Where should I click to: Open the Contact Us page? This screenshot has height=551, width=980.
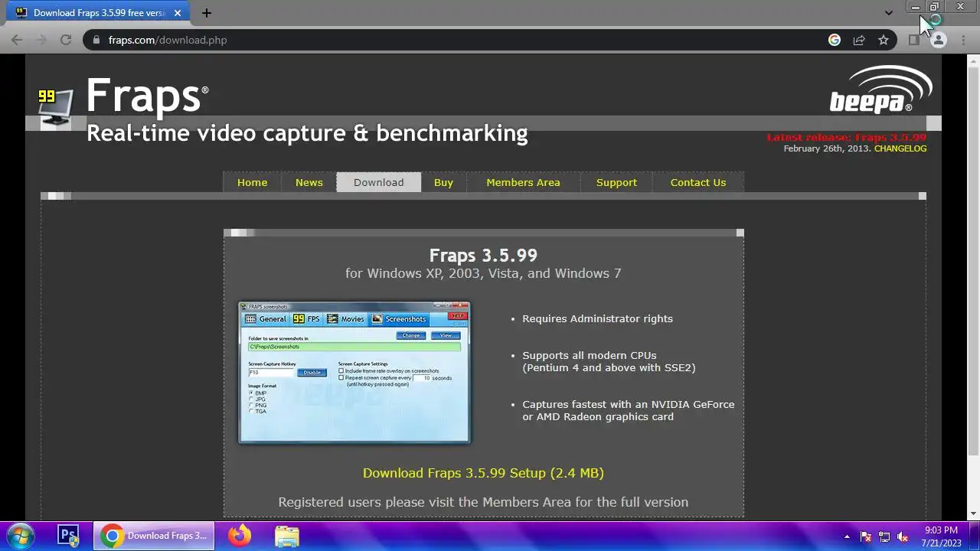(698, 182)
